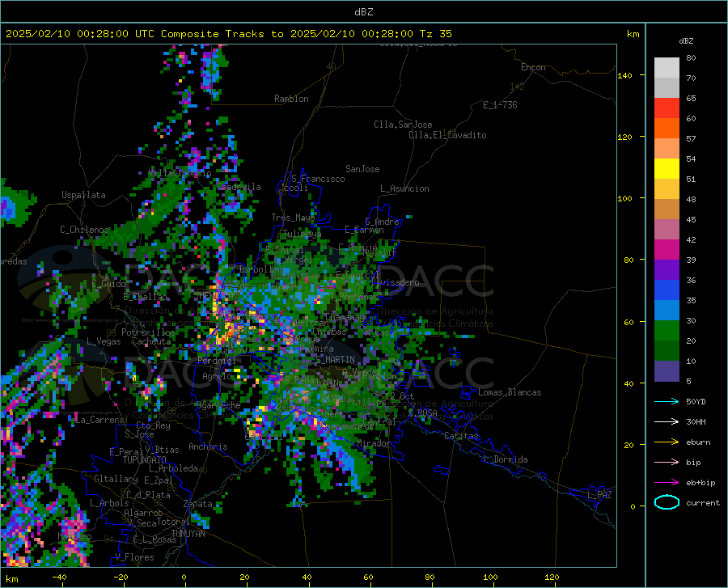Select the 'L_Asuncion' map label
The height and width of the screenshot is (588, 728).
404,188
